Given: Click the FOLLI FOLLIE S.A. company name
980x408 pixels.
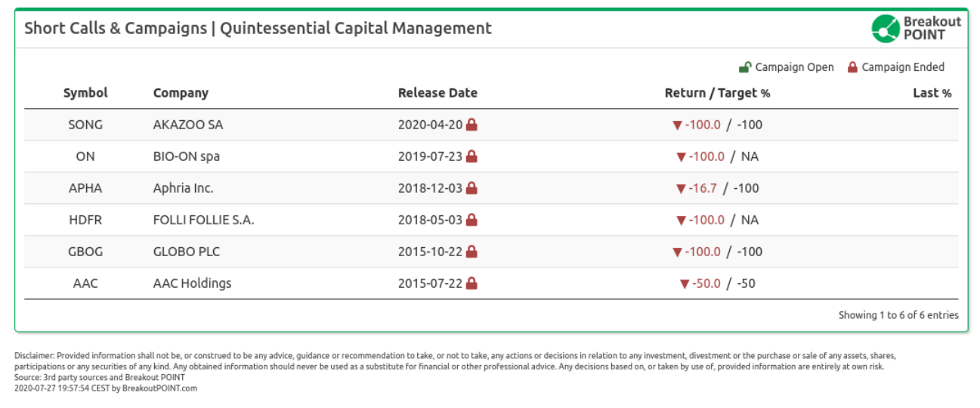Looking at the screenshot, I should tap(203, 220).
